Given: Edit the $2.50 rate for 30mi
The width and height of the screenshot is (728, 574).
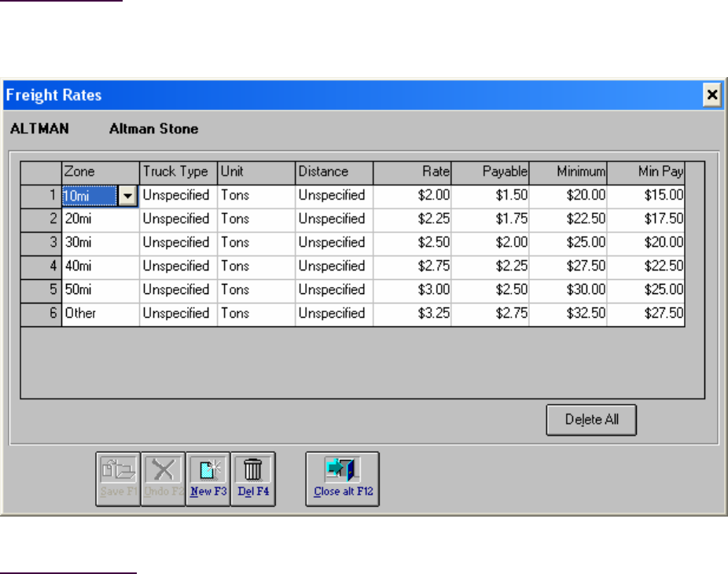Looking at the screenshot, I should (412, 242).
